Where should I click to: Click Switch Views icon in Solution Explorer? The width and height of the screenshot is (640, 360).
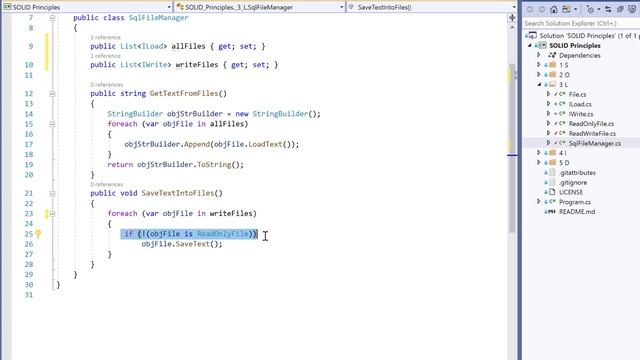pyautogui.click(x=566, y=9)
